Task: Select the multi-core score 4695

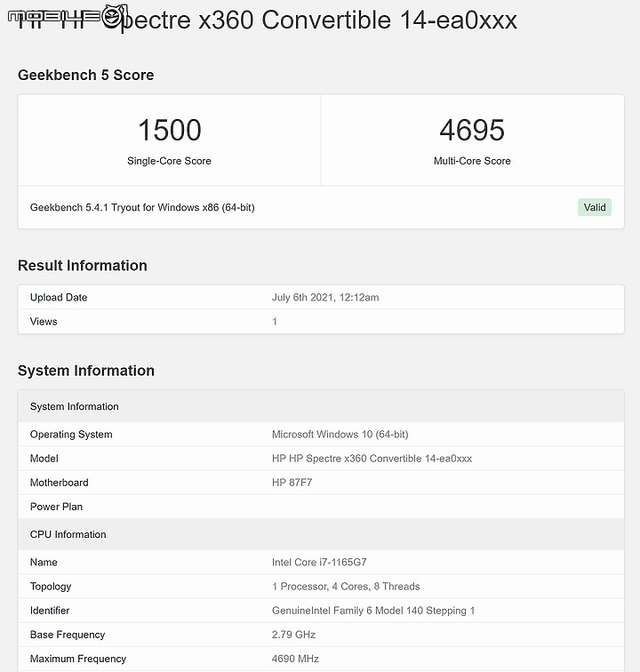Action: tap(472, 130)
